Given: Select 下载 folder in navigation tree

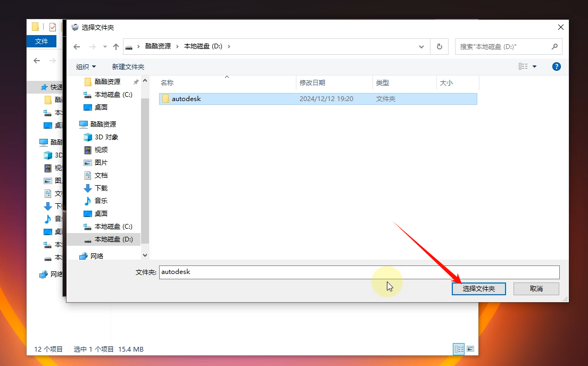Looking at the screenshot, I should [x=101, y=188].
